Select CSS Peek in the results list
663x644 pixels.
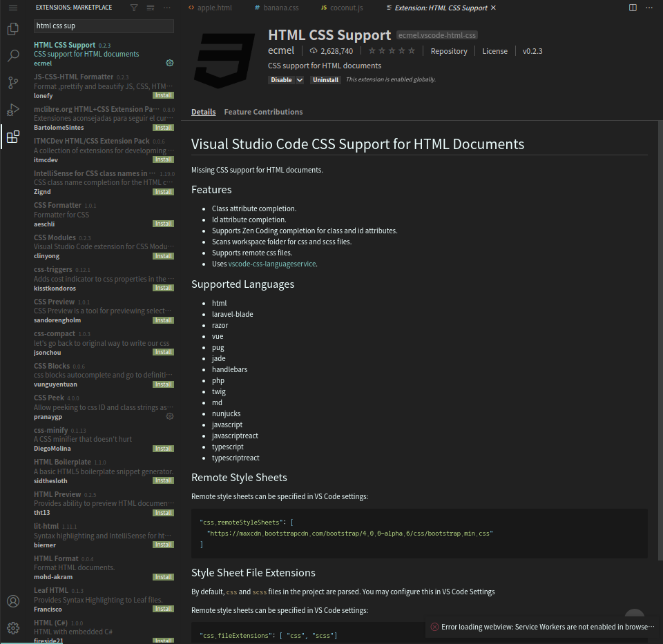pos(104,407)
